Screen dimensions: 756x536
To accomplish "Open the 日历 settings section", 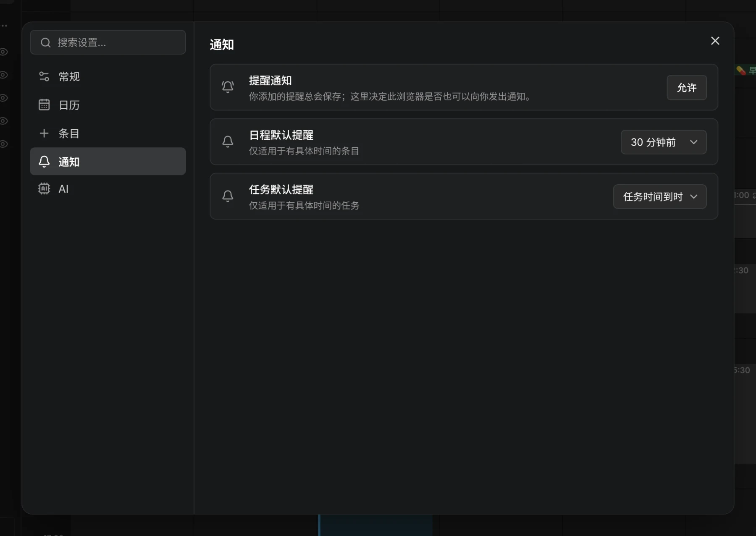I will point(108,105).
